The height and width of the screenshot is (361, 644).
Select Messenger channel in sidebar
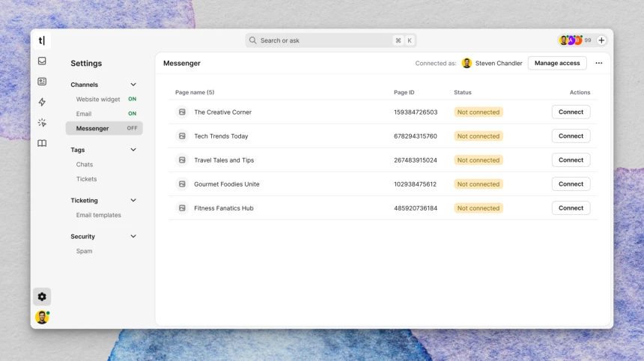(x=104, y=128)
